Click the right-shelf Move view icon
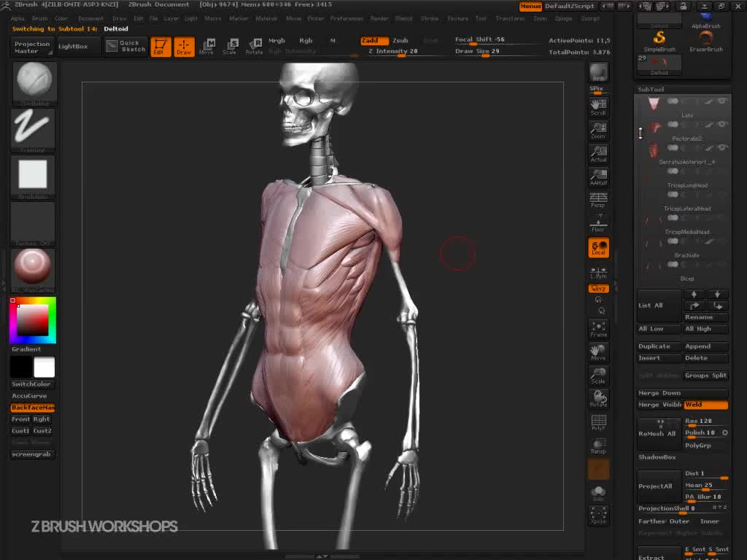 [598, 352]
